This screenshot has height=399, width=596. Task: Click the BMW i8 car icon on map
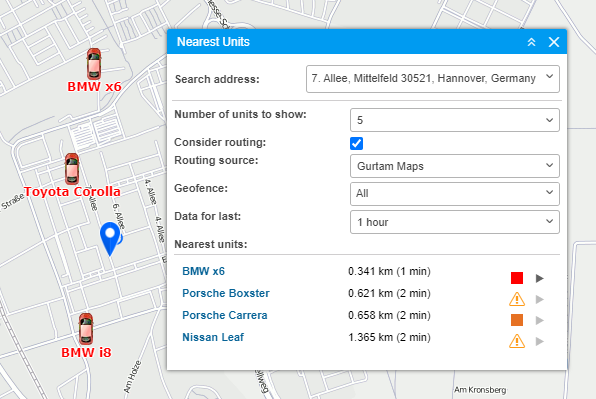(x=86, y=329)
